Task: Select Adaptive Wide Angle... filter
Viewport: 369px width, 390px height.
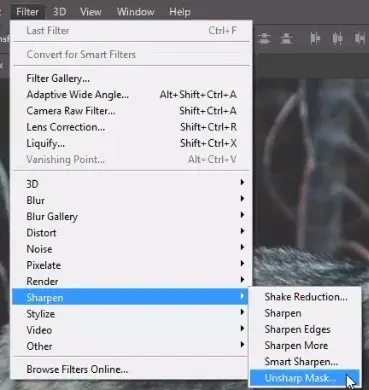Action: (131, 95)
